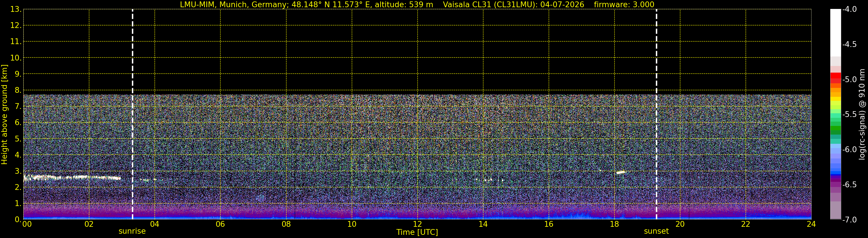Click the Vaisala CL31 date 04-07-2026 text
Image resolution: width=868 pixels, height=238 pixels.
pos(513,5)
